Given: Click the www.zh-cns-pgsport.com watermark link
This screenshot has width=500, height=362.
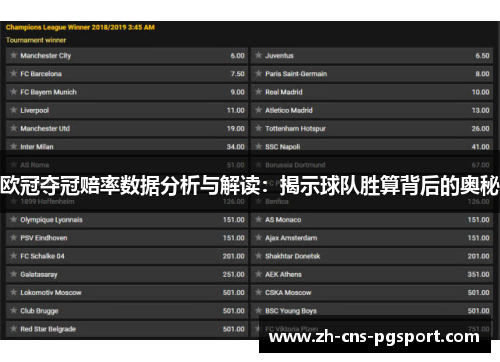Looking at the screenshot, I should (374, 337).
